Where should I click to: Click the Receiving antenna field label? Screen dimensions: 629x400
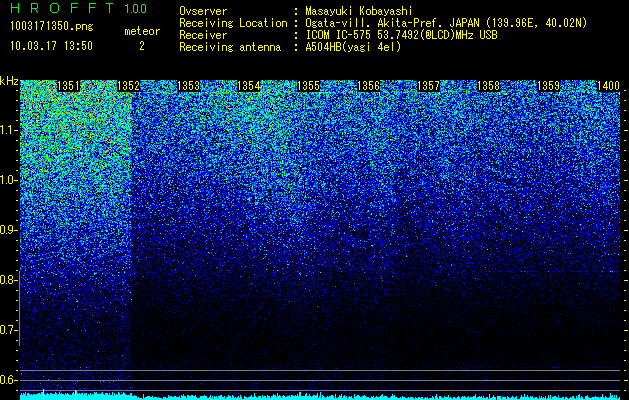pyautogui.click(x=230, y=47)
